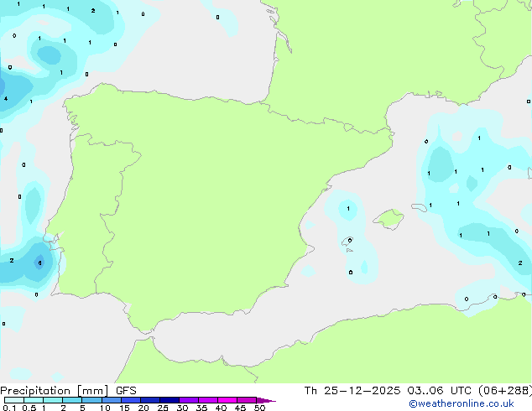Image resolution: width=532 pixels, height=411 pixels.
Task: Click the 10–15 mm legend color box
Action: click(111, 400)
